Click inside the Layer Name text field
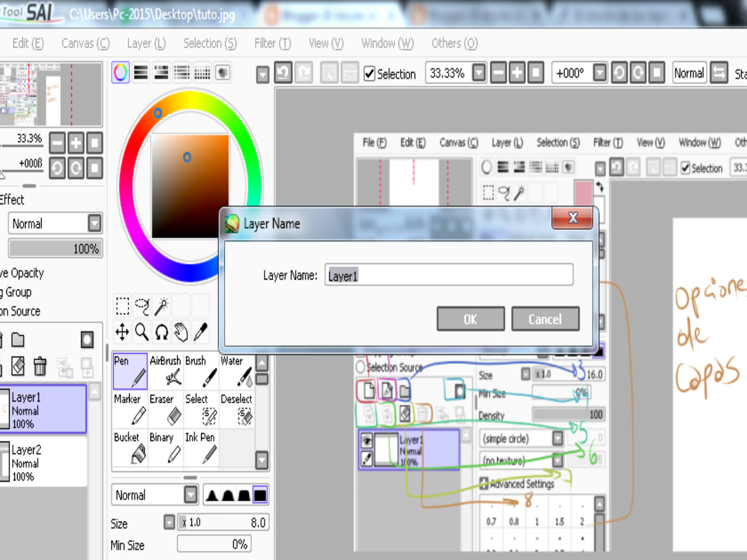The height and width of the screenshot is (560, 747). pyautogui.click(x=448, y=275)
